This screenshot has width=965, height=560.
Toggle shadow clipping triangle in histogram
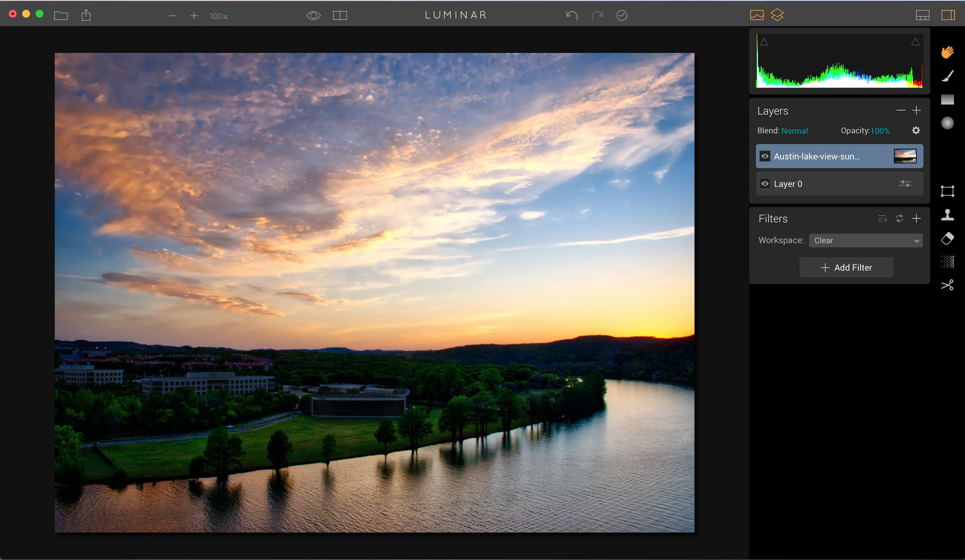click(764, 42)
